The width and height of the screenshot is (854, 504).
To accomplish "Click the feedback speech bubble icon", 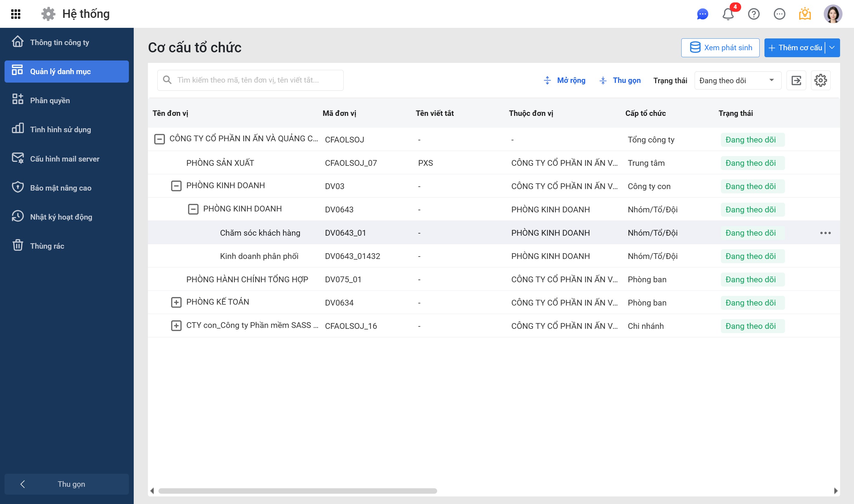I will tap(779, 14).
